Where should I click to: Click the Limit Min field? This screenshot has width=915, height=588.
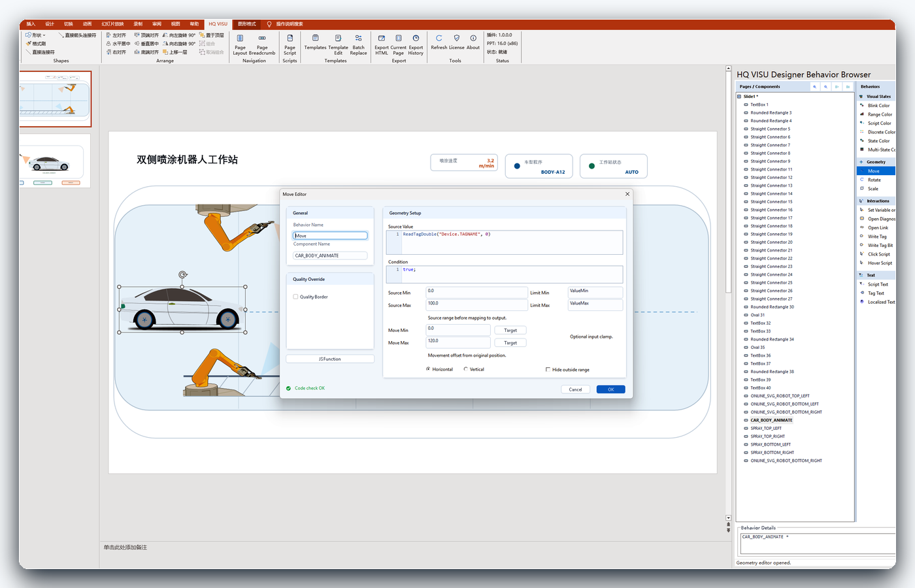[595, 292]
